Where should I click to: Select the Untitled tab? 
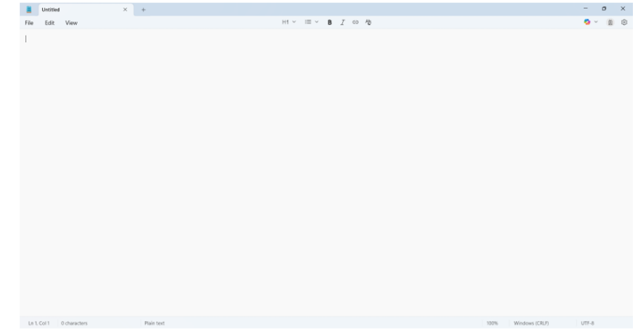(x=74, y=9)
